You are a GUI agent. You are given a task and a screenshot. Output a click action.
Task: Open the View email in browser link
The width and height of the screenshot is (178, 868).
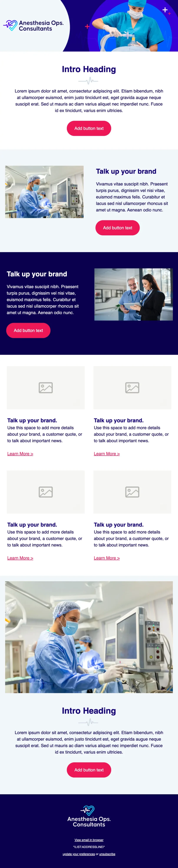point(89,840)
